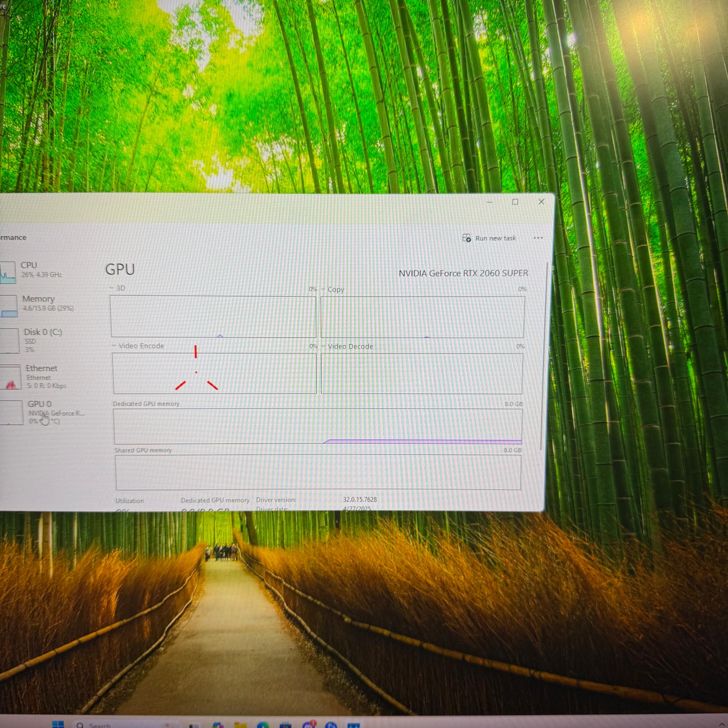The height and width of the screenshot is (728, 728).
Task: Click the Run new task label
Action: [x=495, y=238]
